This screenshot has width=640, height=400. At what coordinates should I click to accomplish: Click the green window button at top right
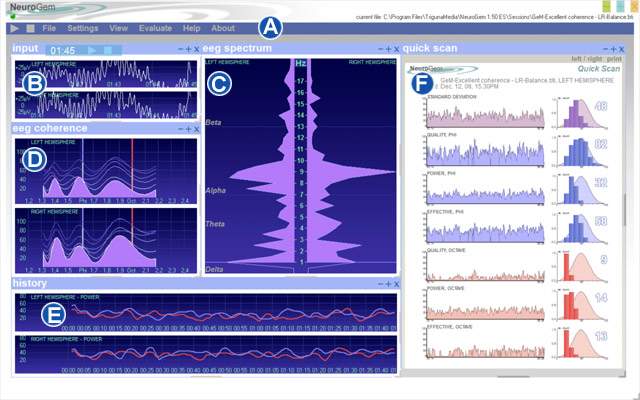tap(607, 6)
